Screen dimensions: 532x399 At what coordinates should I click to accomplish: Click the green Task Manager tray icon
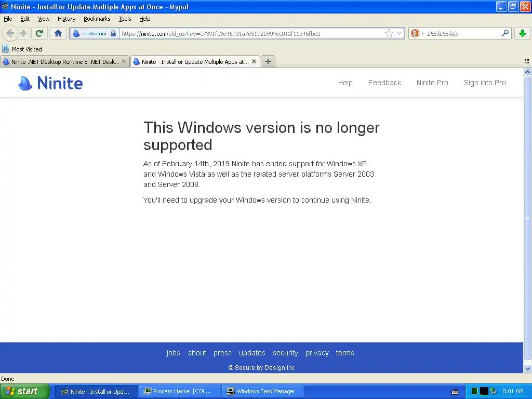click(475, 391)
